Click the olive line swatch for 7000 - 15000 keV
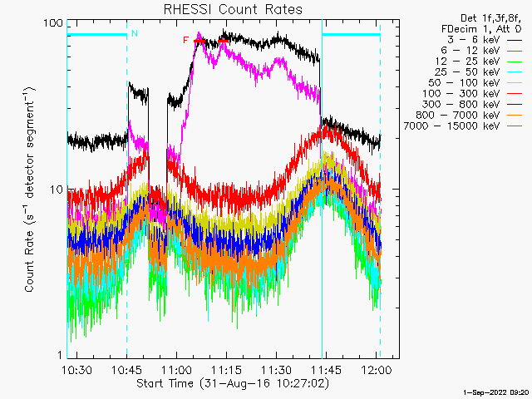Screen dimensions: 532x399 click(x=515, y=126)
